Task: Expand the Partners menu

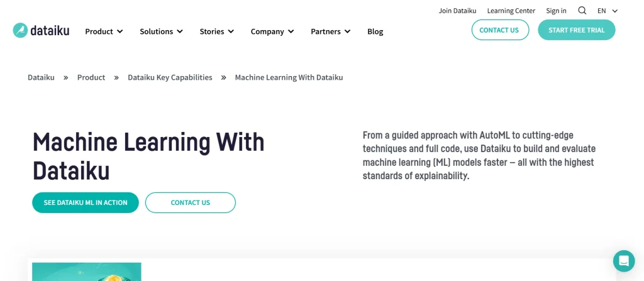Action: coord(330,31)
